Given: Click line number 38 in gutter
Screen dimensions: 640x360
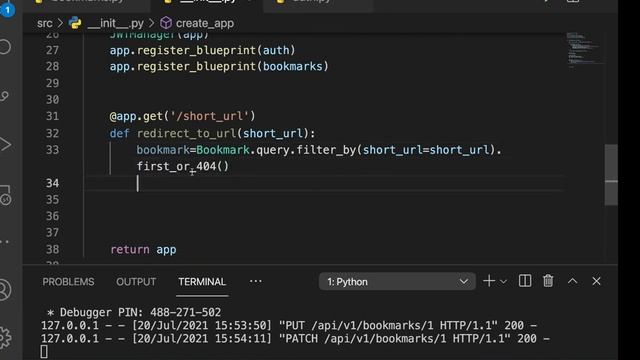Looking at the screenshot, I should pos(52,249).
